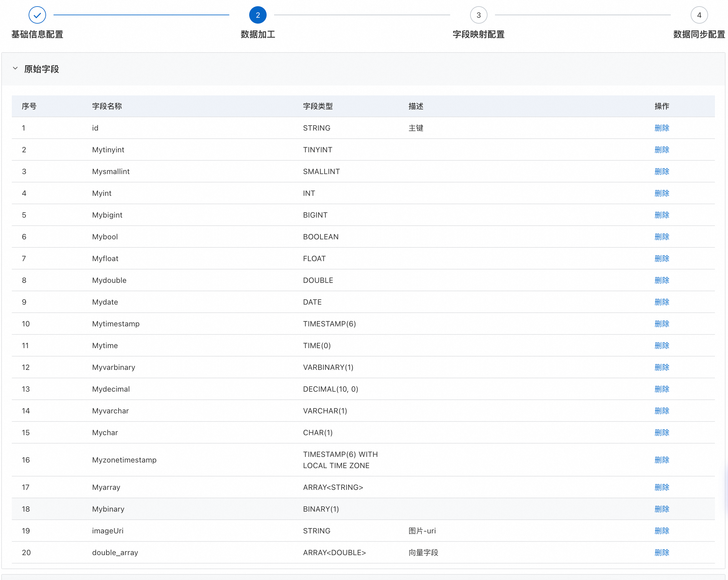Viewport: 728px width, 580px height.
Task: Select the Myarray field name cell
Action: tap(106, 488)
